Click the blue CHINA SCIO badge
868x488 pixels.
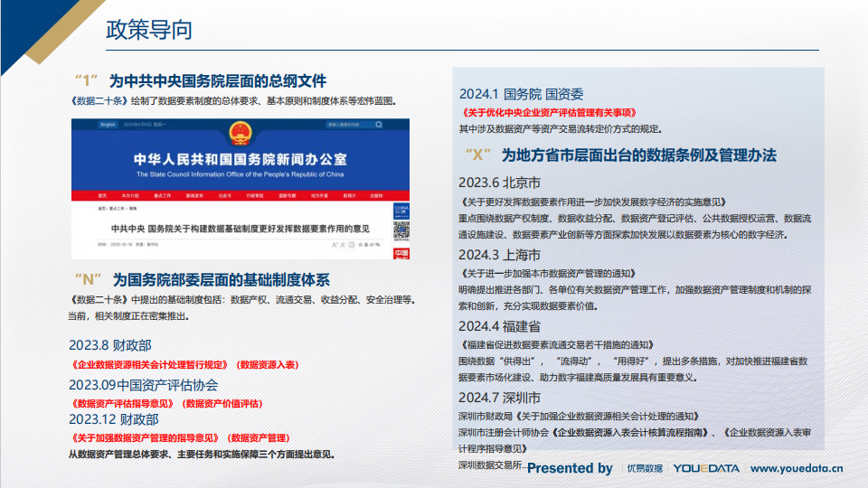[x=401, y=212]
